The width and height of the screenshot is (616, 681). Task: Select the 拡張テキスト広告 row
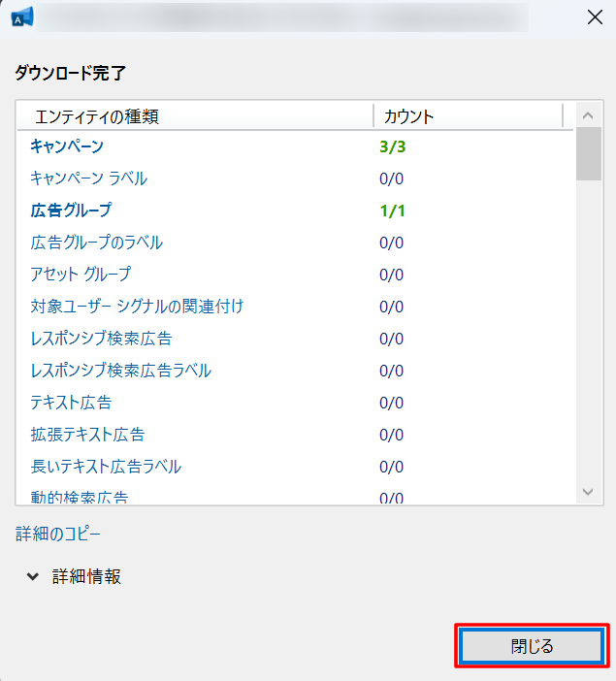[87, 435]
